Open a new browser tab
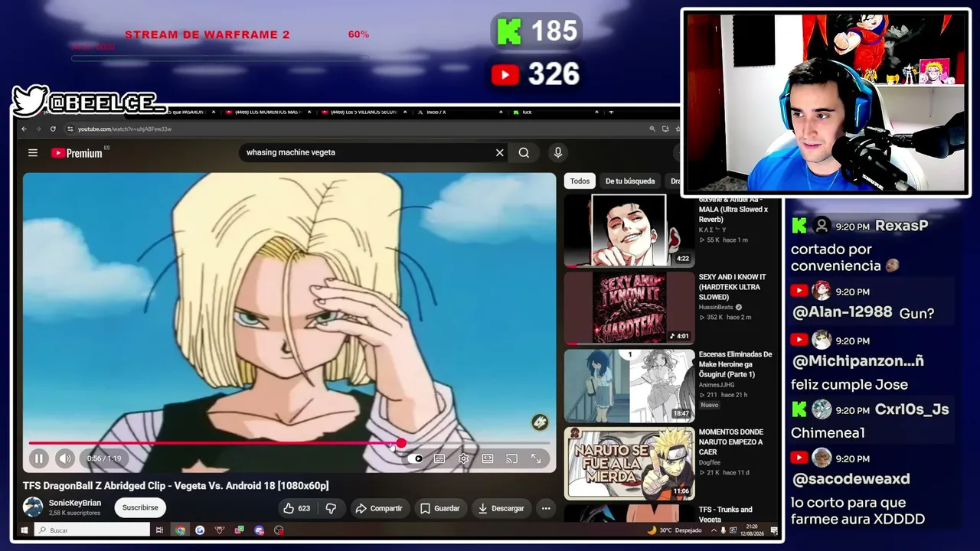The height and width of the screenshot is (551, 980). [611, 112]
